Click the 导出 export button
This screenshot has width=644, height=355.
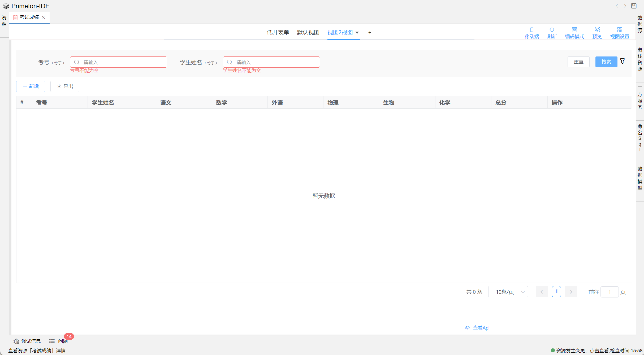65,86
